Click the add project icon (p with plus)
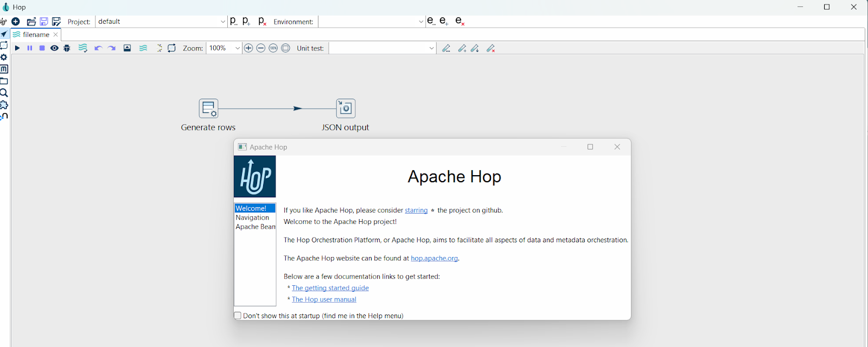The image size is (868, 347). [246, 21]
